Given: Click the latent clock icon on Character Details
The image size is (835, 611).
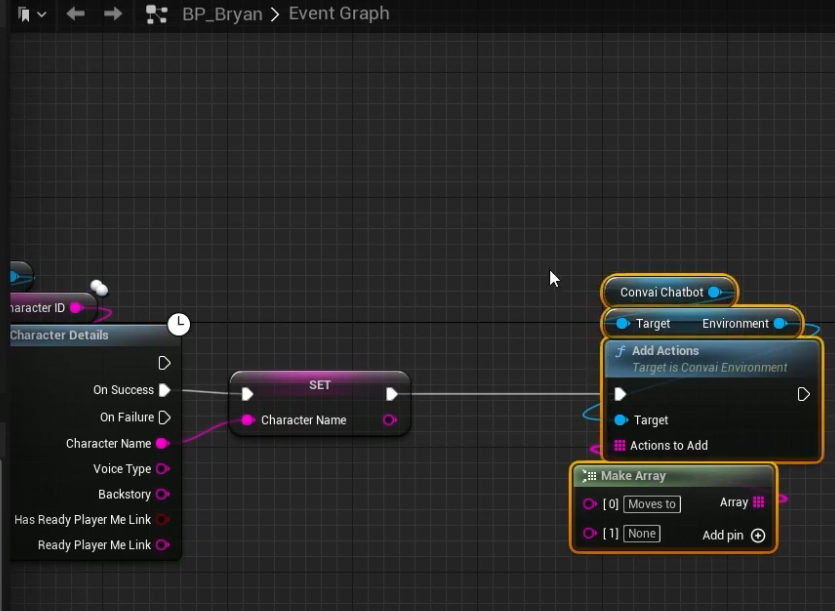Looking at the screenshot, I should point(178,323).
